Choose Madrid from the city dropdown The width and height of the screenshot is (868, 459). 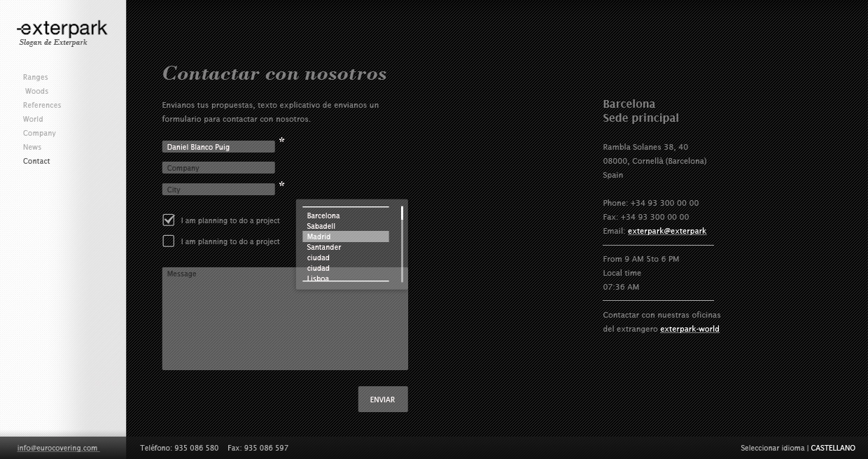click(x=319, y=237)
